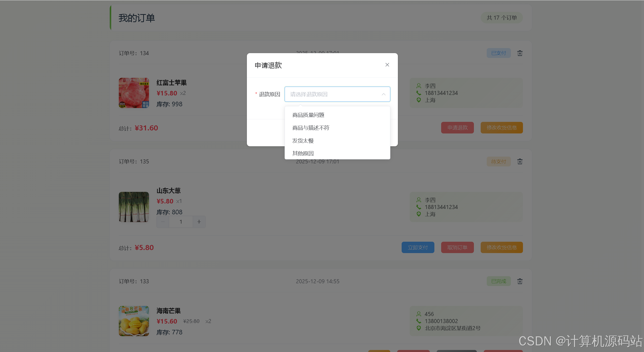This screenshot has height=352, width=644.
Task: Click 取消订单 for order 135
Action: tap(457, 248)
